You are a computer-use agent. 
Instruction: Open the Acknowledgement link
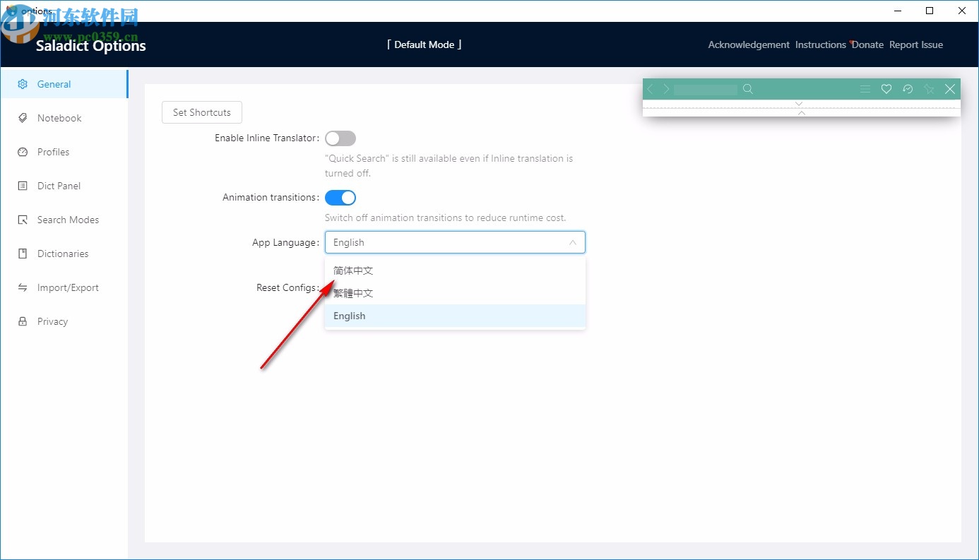749,44
